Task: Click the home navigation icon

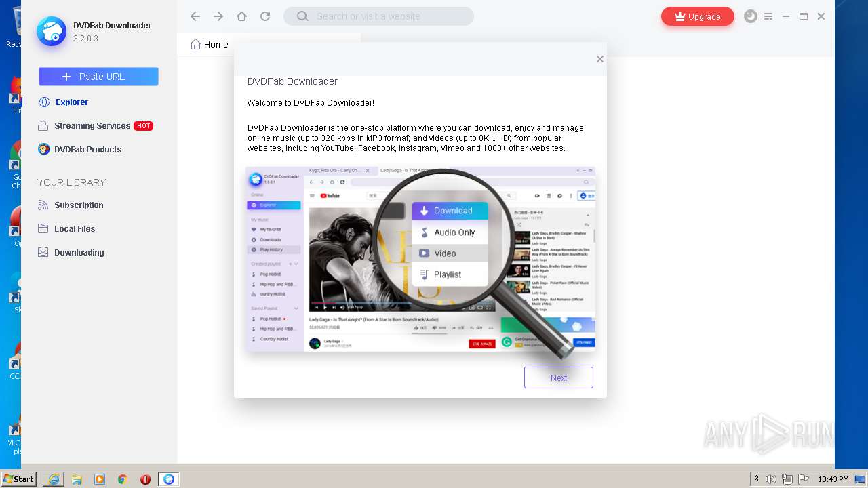Action: [241, 16]
